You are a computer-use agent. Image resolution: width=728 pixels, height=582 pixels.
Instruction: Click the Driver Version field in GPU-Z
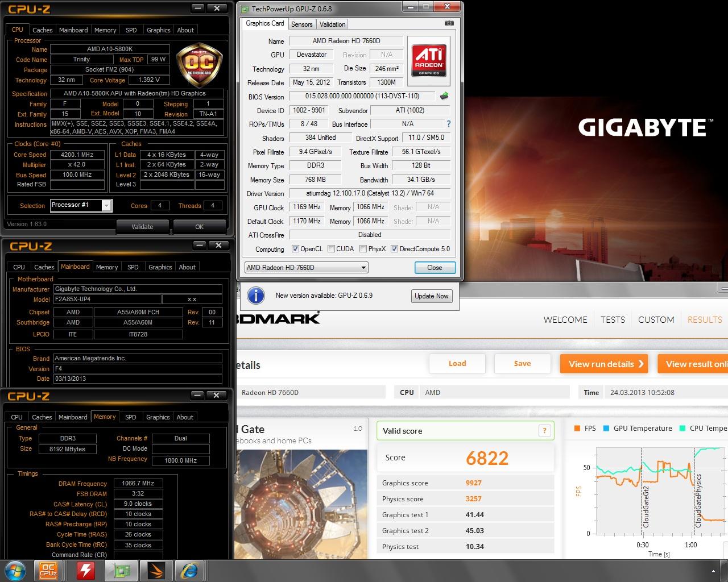click(370, 193)
